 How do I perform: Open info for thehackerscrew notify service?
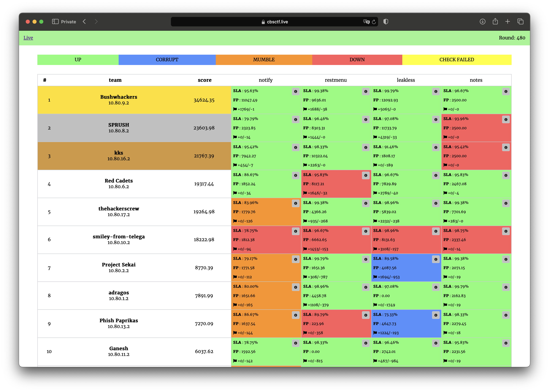[x=296, y=203]
